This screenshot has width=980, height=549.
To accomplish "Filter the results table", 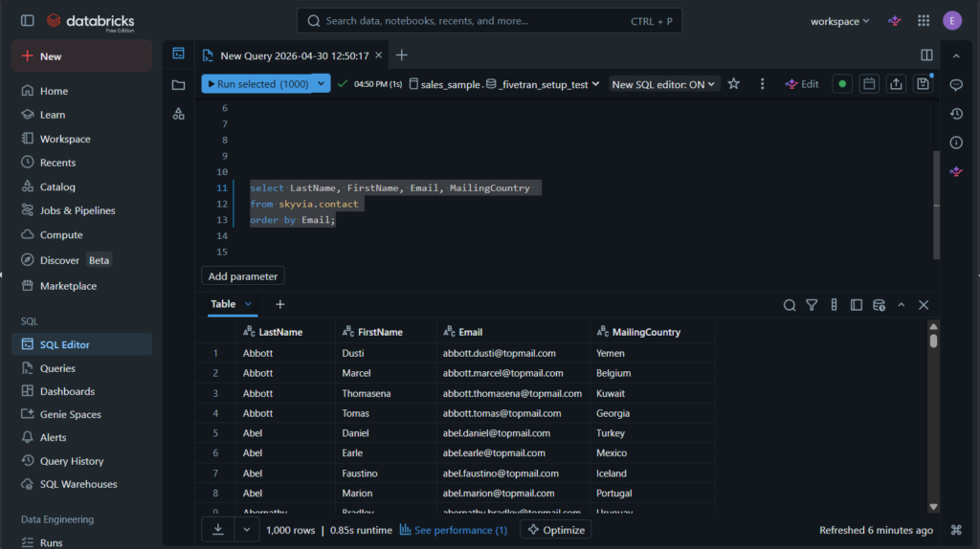I will click(x=812, y=305).
